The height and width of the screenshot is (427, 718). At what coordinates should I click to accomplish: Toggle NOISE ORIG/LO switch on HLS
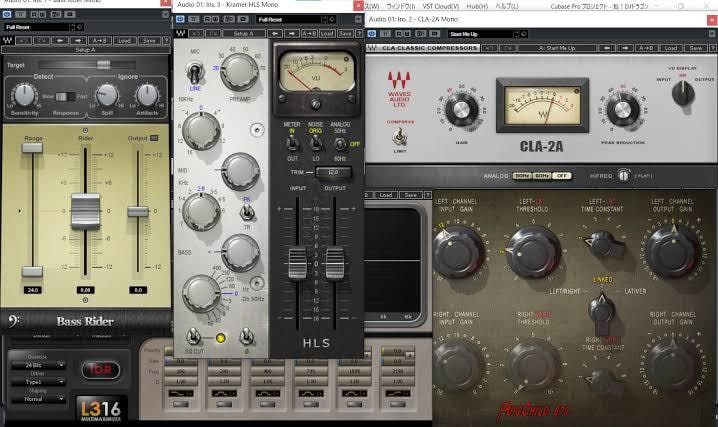[315, 144]
